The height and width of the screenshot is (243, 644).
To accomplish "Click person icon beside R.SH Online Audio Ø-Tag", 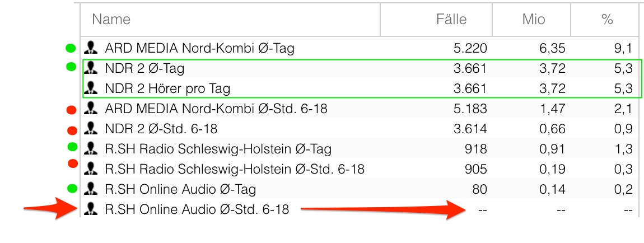I will tap(90, 189).
